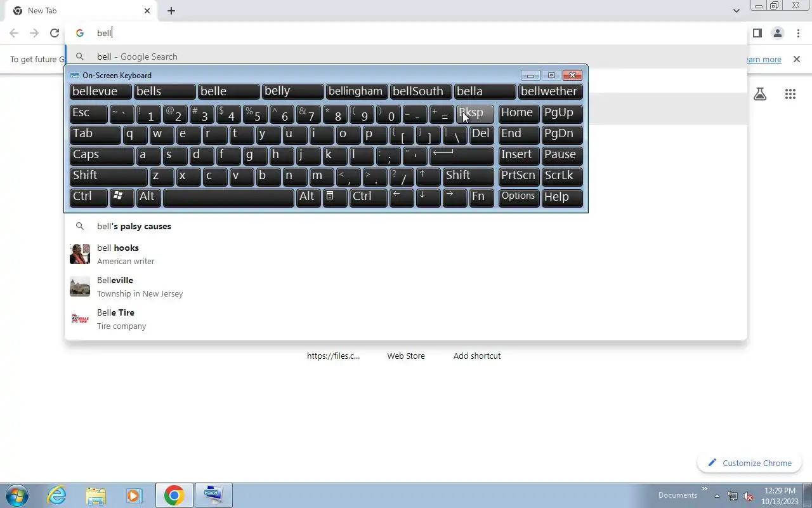812x508 pixels.
Task: Click the keyboard Help key
Action: (x=562, y=197)
